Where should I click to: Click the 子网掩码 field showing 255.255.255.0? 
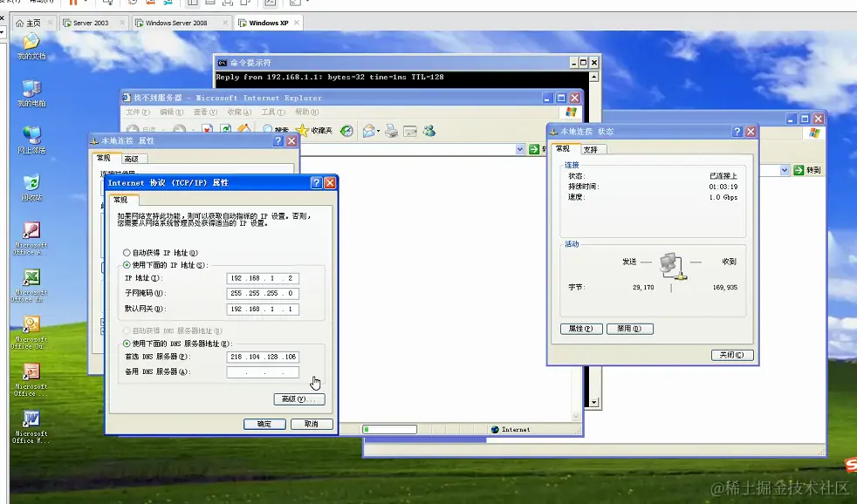click(263, 293)
